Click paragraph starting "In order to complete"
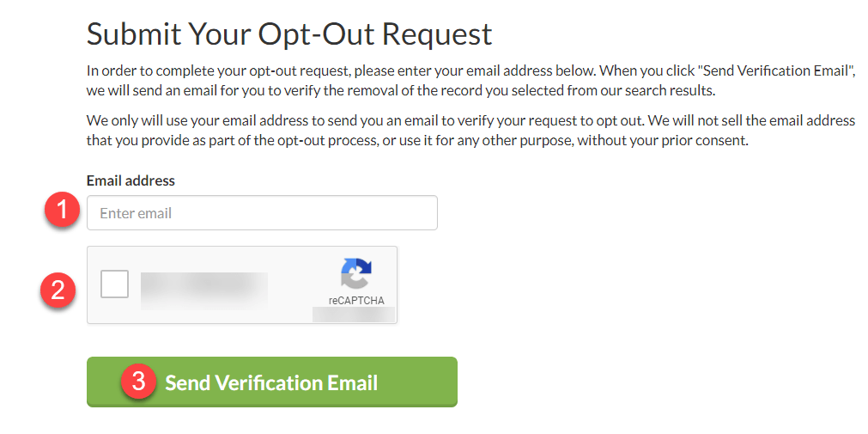 (471, 81)
